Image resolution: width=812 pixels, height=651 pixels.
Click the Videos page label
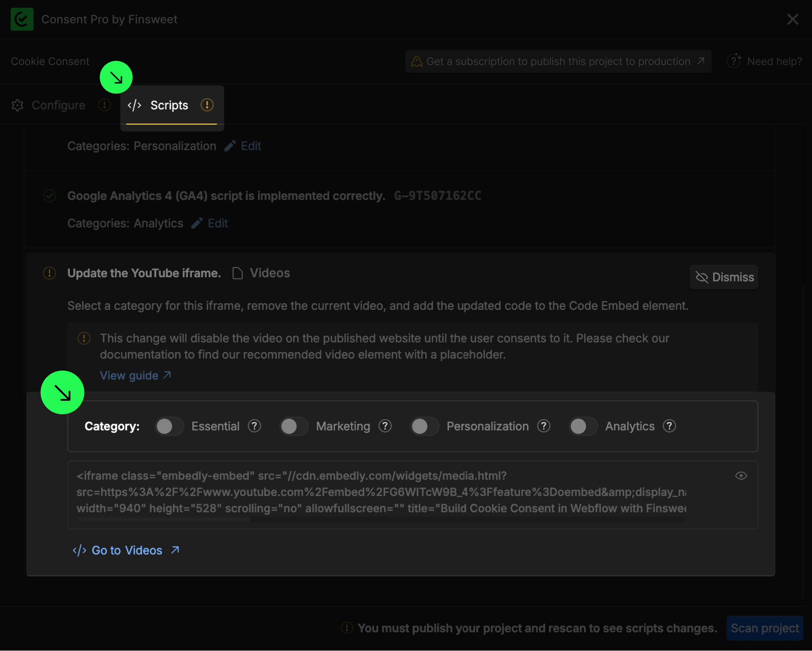coord(270,273)
